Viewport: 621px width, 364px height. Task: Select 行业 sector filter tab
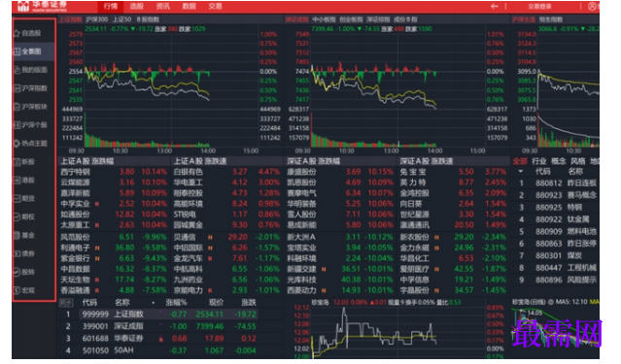pos(539,161)
